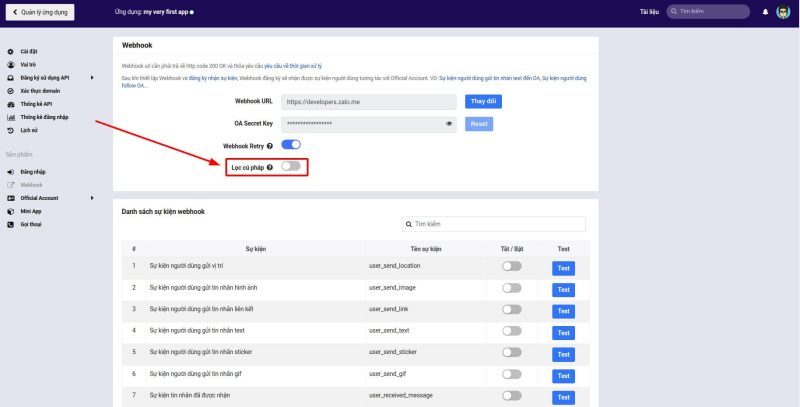Open Gọi thoại in sidebar
Viewport: 800px width, 407px height.
[x=31, y=225]
